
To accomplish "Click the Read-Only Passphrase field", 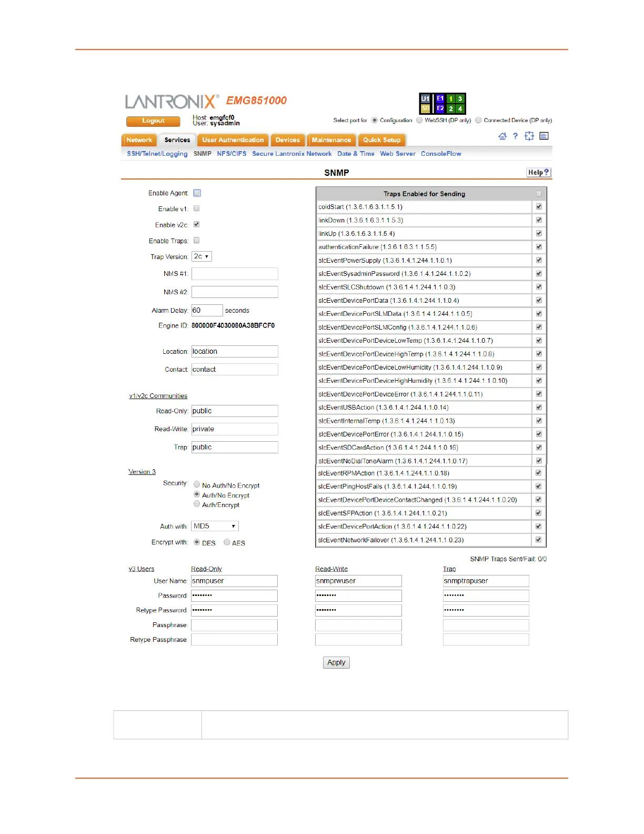I will click(x=234, y=625).
